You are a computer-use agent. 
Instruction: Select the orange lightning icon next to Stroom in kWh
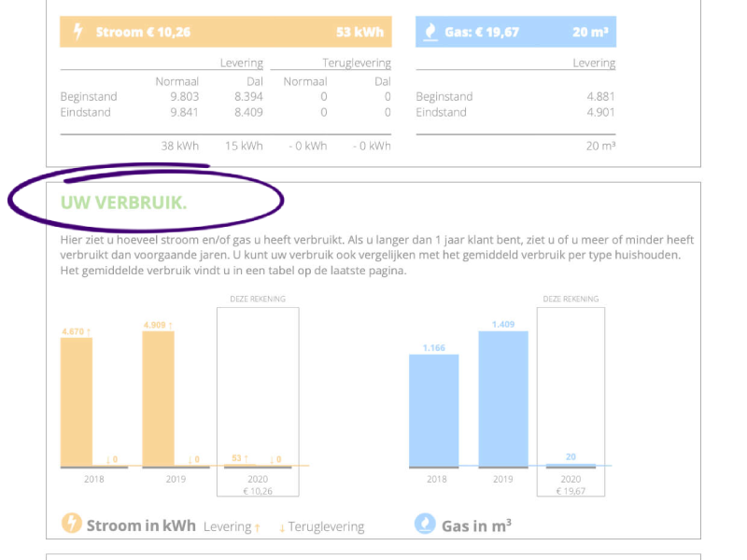pyautogui.click(x=73, y=525)
